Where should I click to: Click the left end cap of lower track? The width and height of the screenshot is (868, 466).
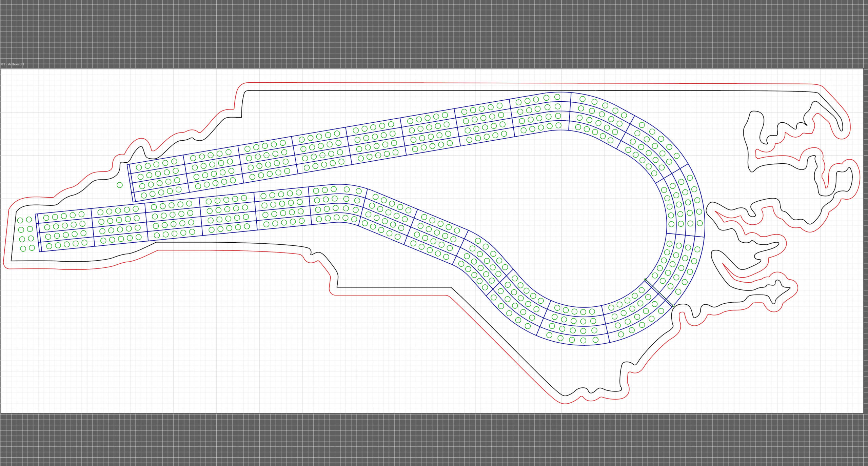click(x=38, y=233)
